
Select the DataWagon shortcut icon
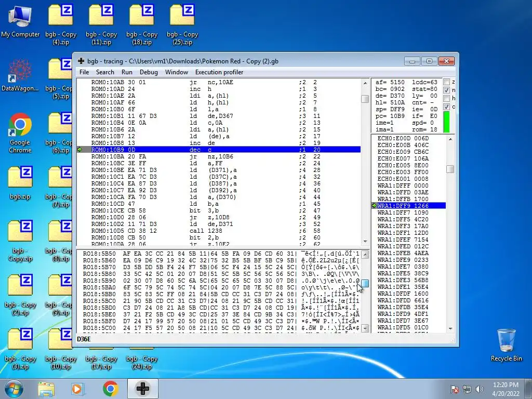point(20,75)
